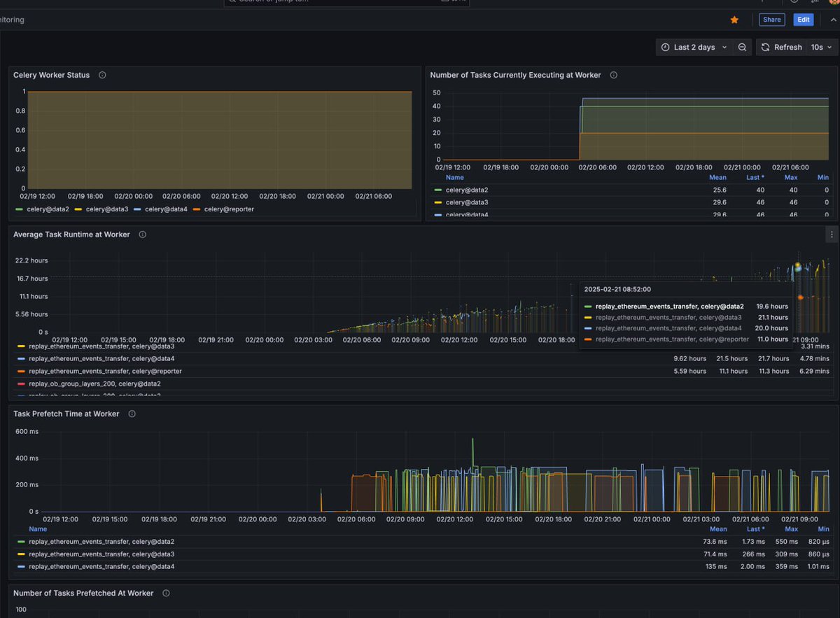
Task: Toggle celery@data3 series in Prefetch Time legend
Action: 101,554
